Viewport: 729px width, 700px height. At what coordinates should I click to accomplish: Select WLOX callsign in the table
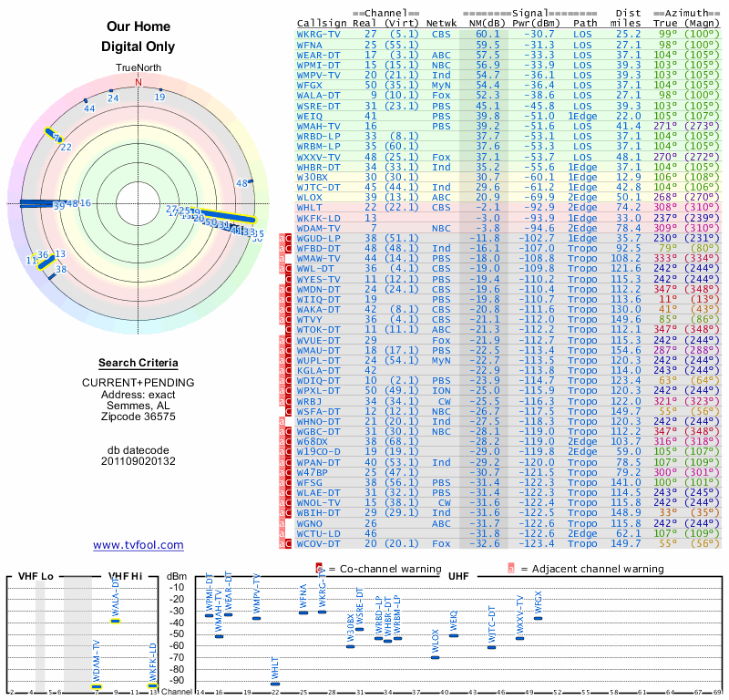309,197
